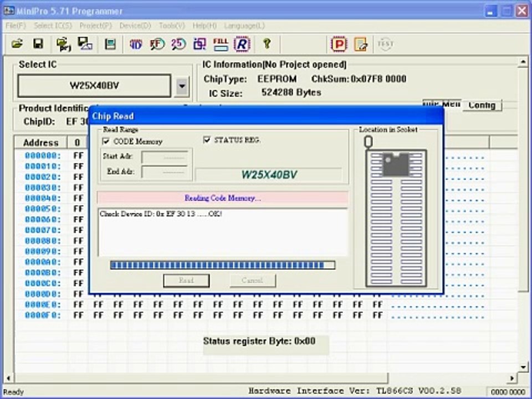Click the 0000 0000 status bar field

click(508, 392)
